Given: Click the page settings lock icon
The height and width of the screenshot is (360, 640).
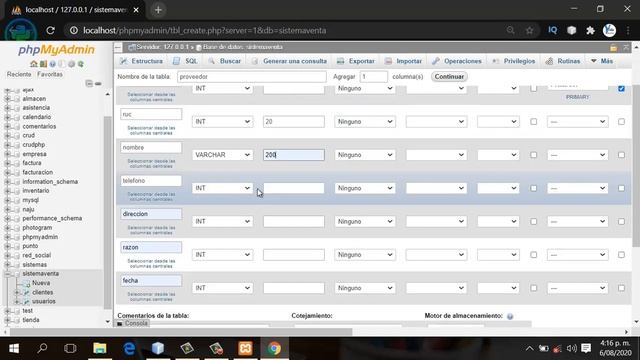Looking at the screenshot, I should (x=613, y=47).
